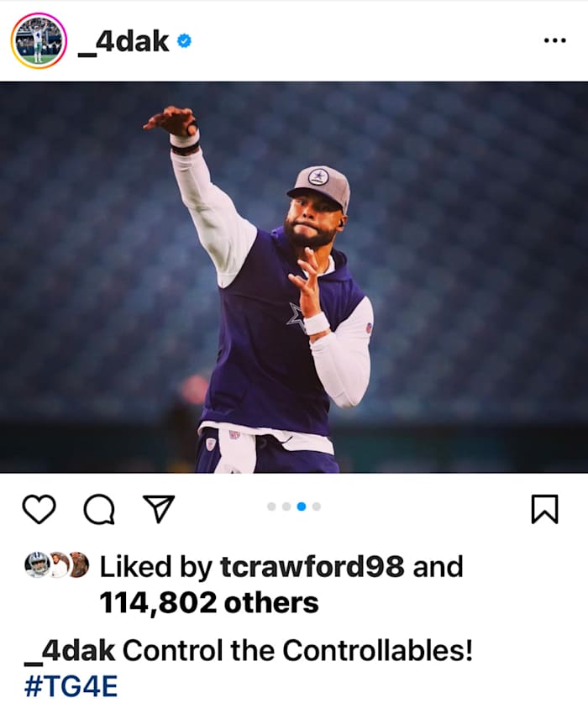Tap the blue verified badge beside _4dak
Image resolution: width=588 pixels, height=714 pixels.
pos(184,40)
